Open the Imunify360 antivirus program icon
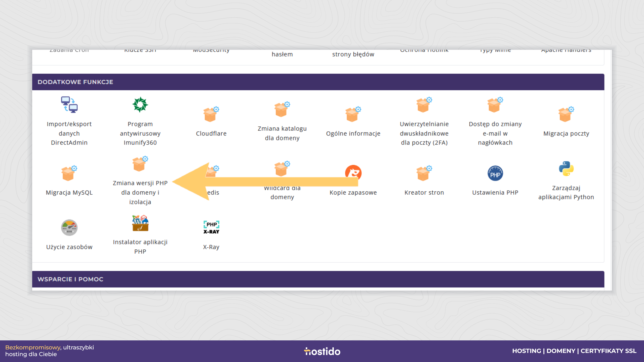The width and height of the screenshot is (644, 362). (140, 105)
